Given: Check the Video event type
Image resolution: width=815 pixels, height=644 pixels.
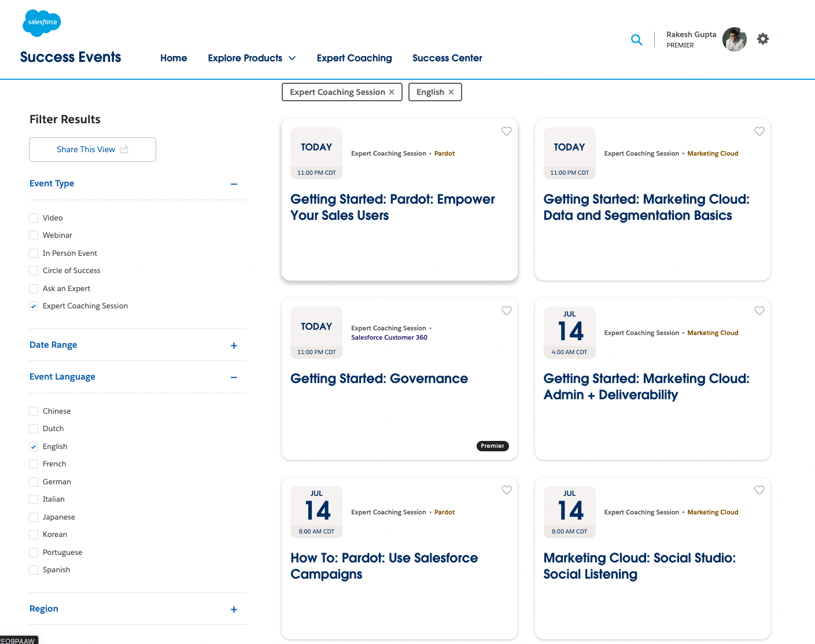Looking at the screenshot, I should pyautogui.click(x=34, y=218).
